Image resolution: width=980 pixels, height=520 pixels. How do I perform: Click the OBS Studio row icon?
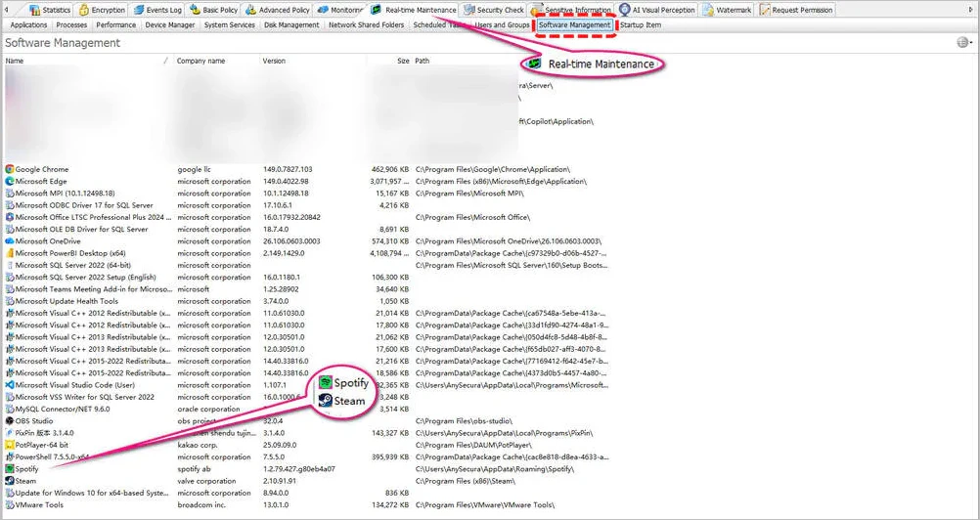tap(10, 420)
